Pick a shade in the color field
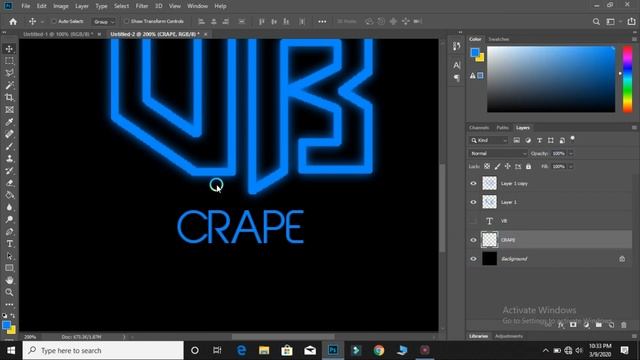 pos(551,79)
